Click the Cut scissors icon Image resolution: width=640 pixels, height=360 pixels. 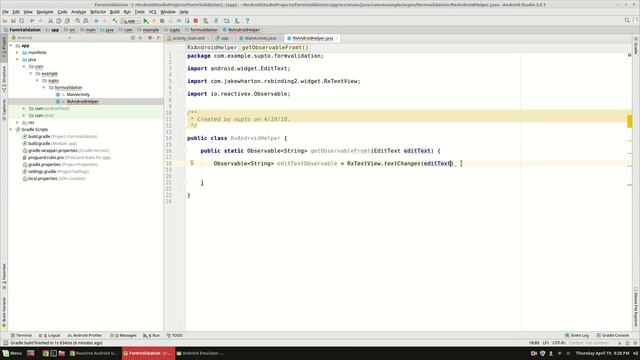pyautogui.click(x=50, y=20)
